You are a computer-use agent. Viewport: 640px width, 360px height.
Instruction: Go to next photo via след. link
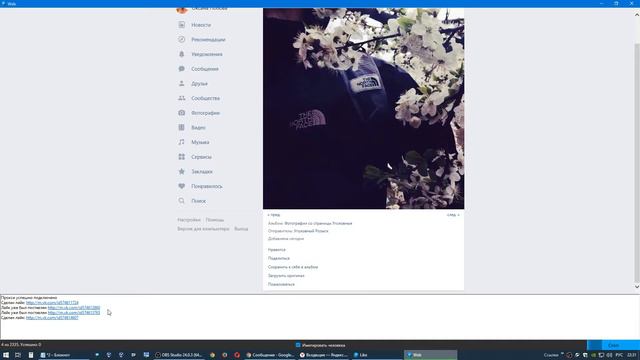tap(453, 215)
